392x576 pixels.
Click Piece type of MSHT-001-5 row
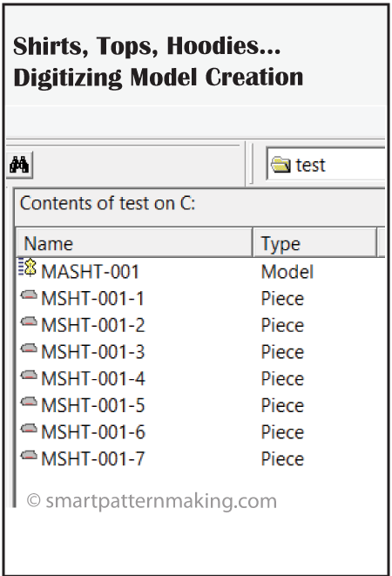pos(282,405)
